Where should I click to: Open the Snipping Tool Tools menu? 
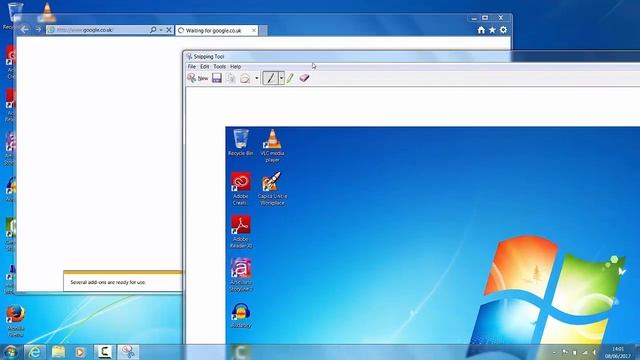click(220, 67)
